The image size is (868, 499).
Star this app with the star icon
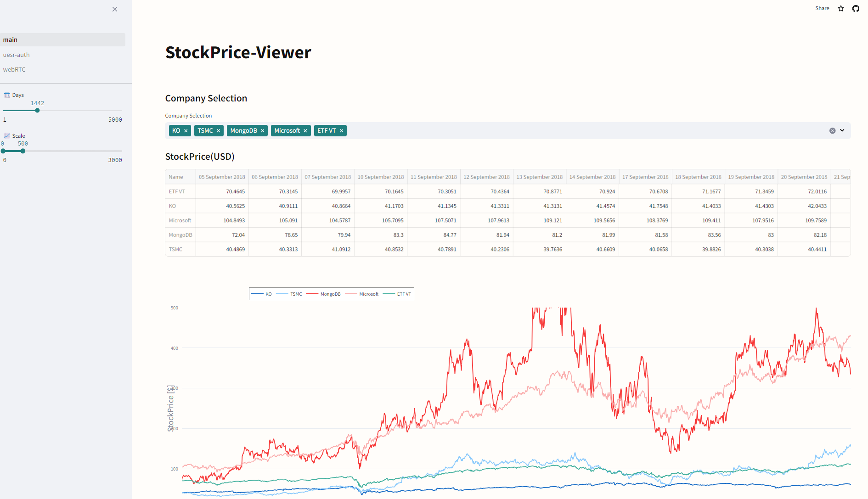pyautogui.click(x=841, y=8)
